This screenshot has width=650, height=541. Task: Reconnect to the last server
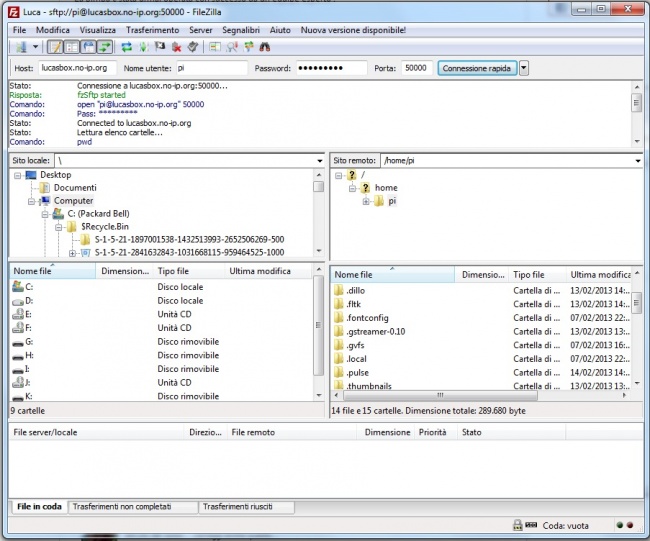click(x=193, y=47)
